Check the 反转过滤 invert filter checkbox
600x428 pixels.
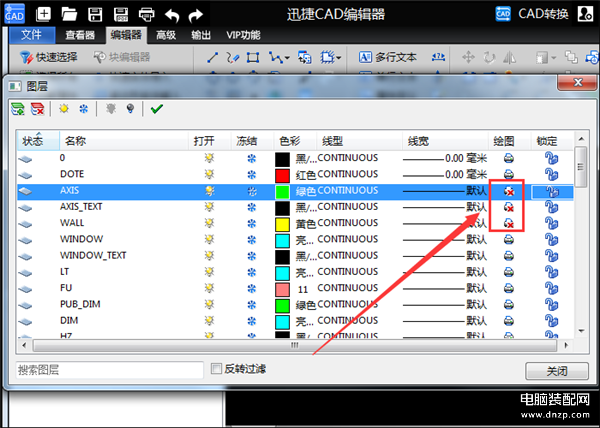[x=216, y=369]
